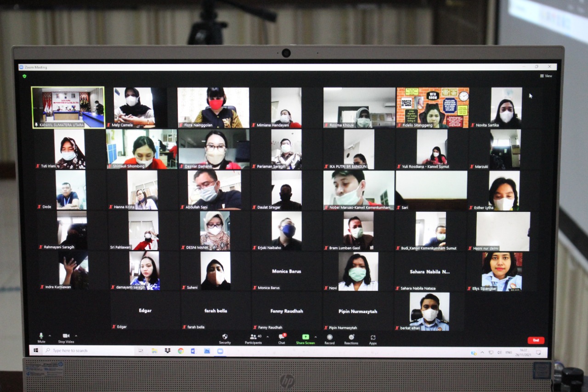The width and height of the screenshot is (588, 392).
Task: Expand the Share Screen options arrow
Action: tap(316, 337)
